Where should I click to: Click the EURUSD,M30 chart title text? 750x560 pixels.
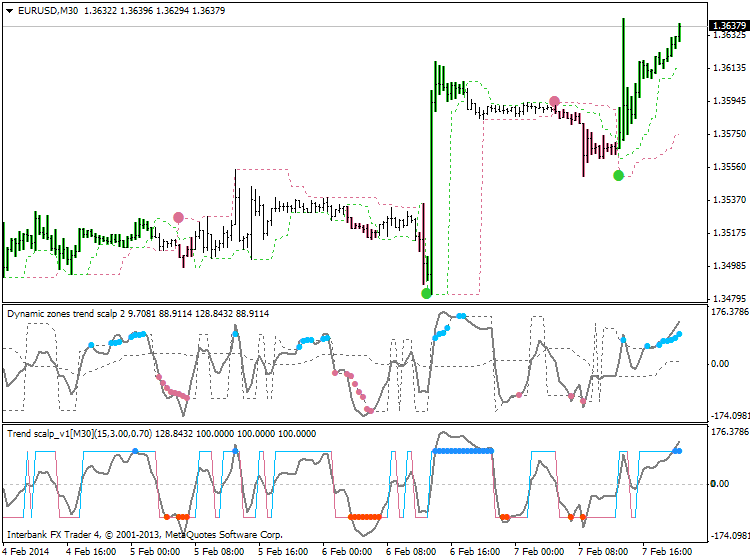(x=48, y=11)
